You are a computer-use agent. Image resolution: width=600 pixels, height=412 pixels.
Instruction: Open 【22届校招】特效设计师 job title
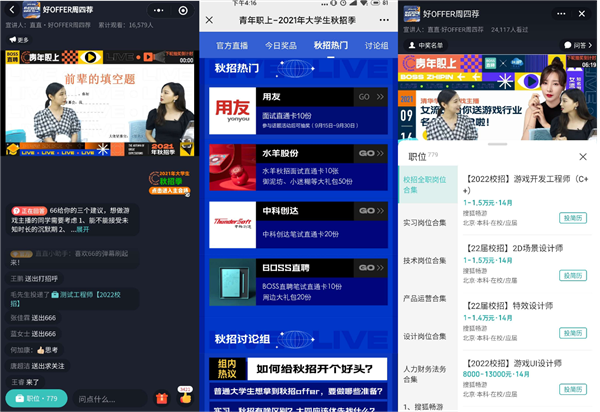(509, 306)
